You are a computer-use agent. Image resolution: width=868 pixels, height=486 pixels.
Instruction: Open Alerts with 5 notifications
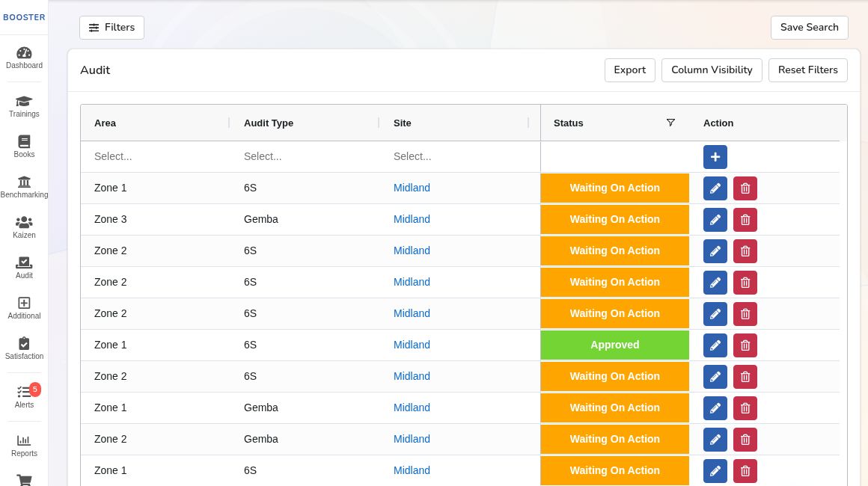(24, 397)
